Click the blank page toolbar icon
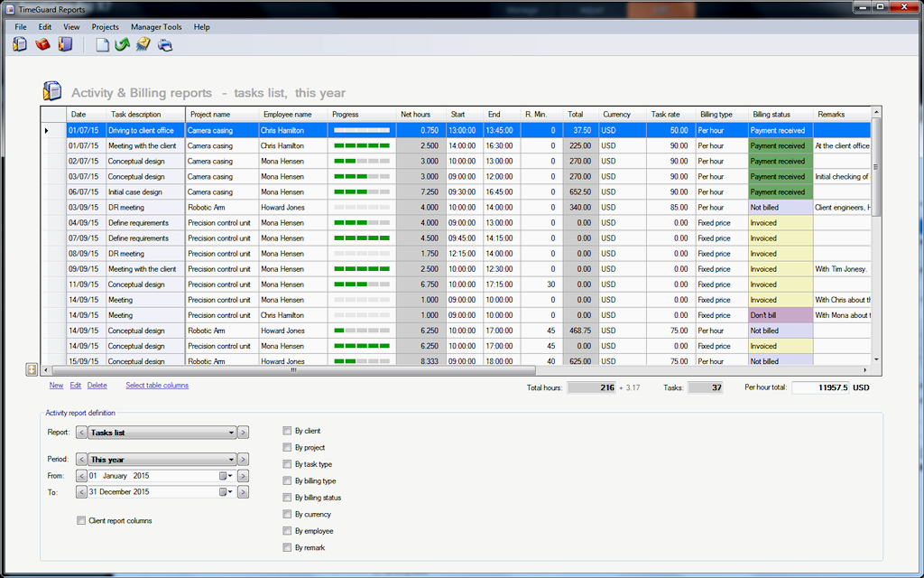The height and width of the screenshot is (578, 924). pos(102,44)
